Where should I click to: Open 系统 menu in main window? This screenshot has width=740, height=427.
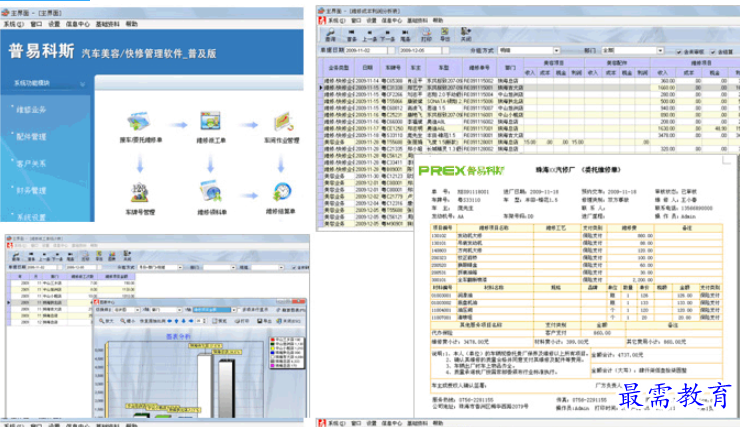(x=14, y=24)
